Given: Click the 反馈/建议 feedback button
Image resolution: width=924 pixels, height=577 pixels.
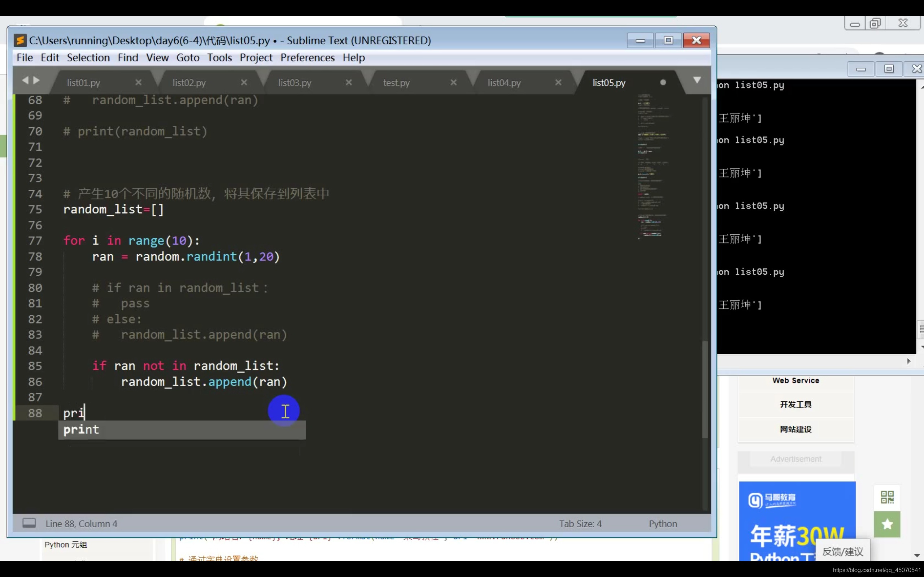Looking at the screenshot, I should (842, 551).
